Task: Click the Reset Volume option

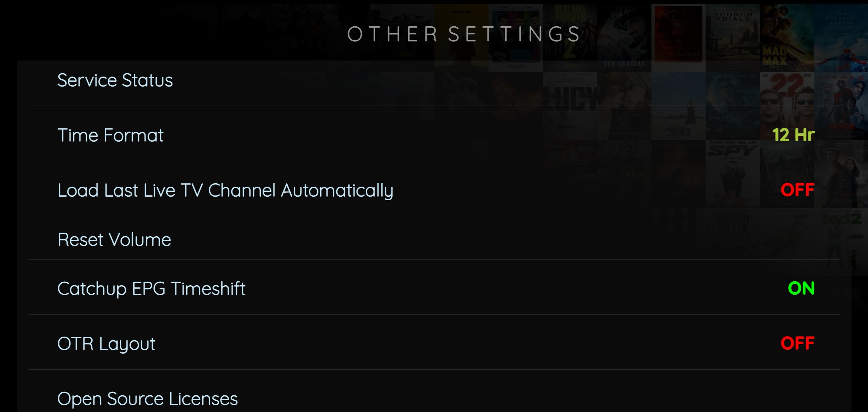Action: pos(114,240)
